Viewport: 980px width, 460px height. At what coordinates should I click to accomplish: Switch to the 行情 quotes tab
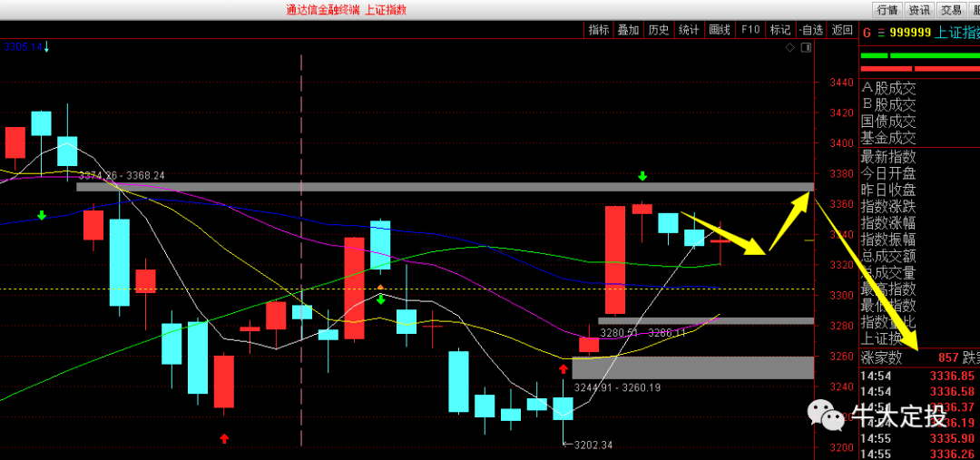[887, 10]
